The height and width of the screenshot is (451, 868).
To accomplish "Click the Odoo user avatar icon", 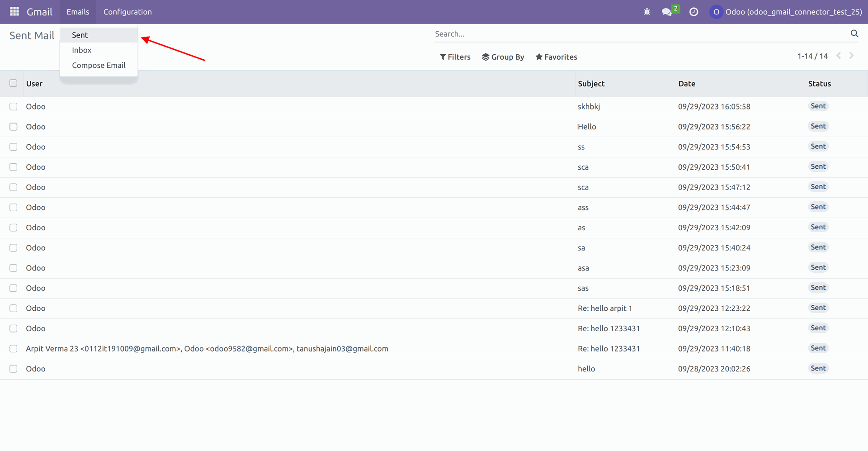I will point(716,12).
